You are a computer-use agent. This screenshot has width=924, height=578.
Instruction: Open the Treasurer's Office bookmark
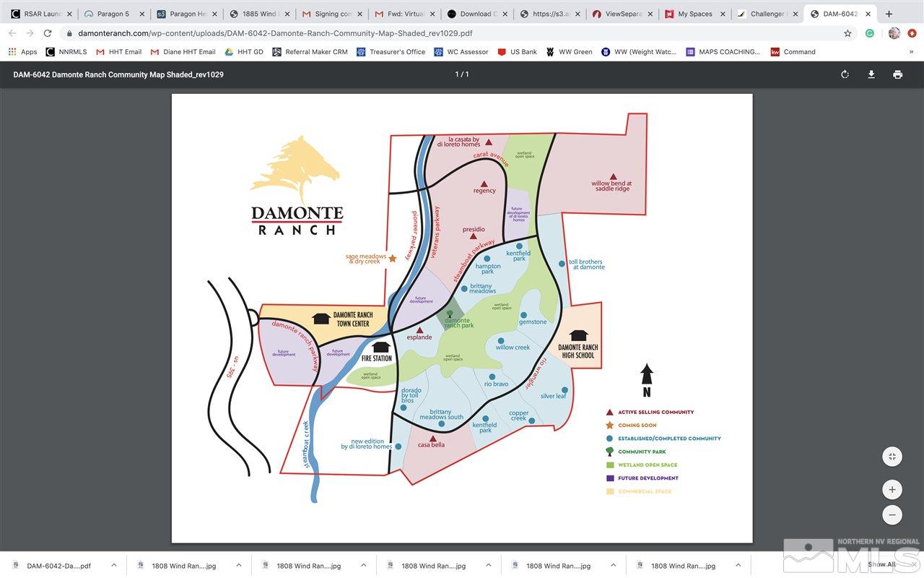(x=391, y=52)
